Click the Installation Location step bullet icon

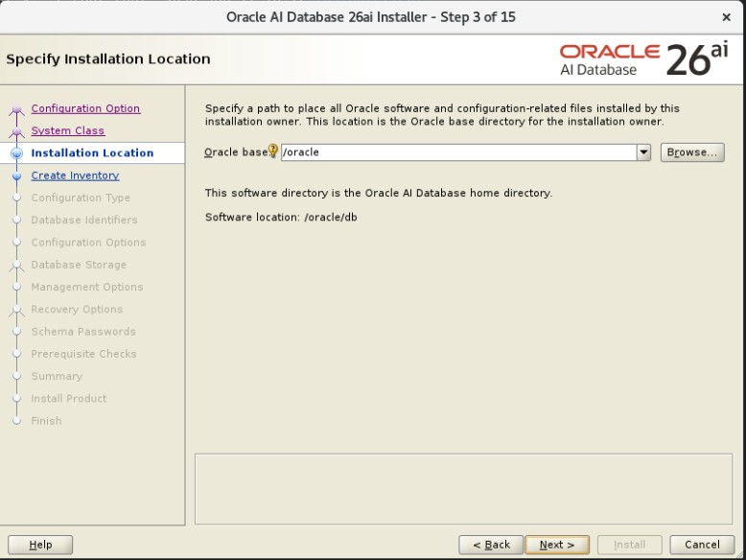16,153
